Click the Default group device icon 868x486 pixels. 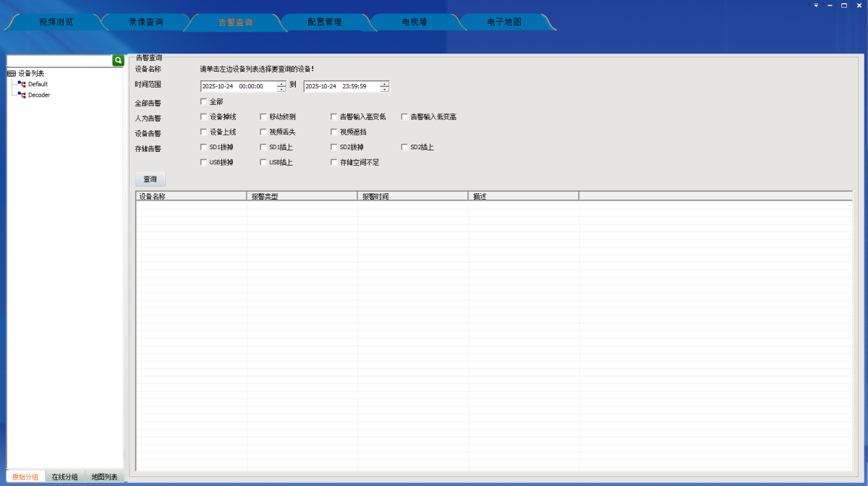(x=22, y=85)
